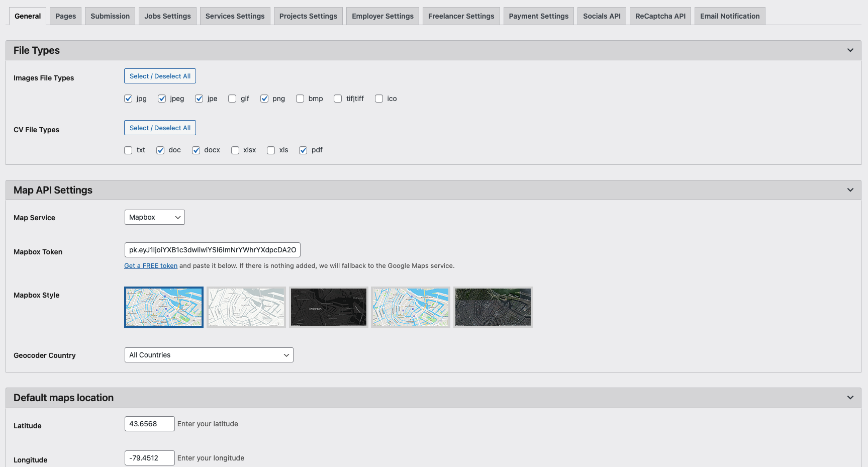Switch to the Jobs Settings tab
This screenshot has height=467, width=868.
167,16
